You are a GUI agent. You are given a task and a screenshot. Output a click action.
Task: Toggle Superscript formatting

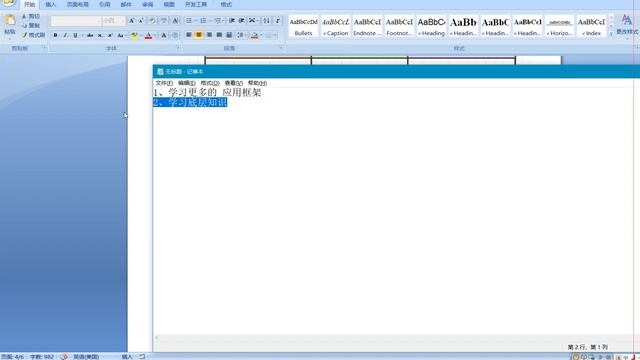[x=110, y=36]
